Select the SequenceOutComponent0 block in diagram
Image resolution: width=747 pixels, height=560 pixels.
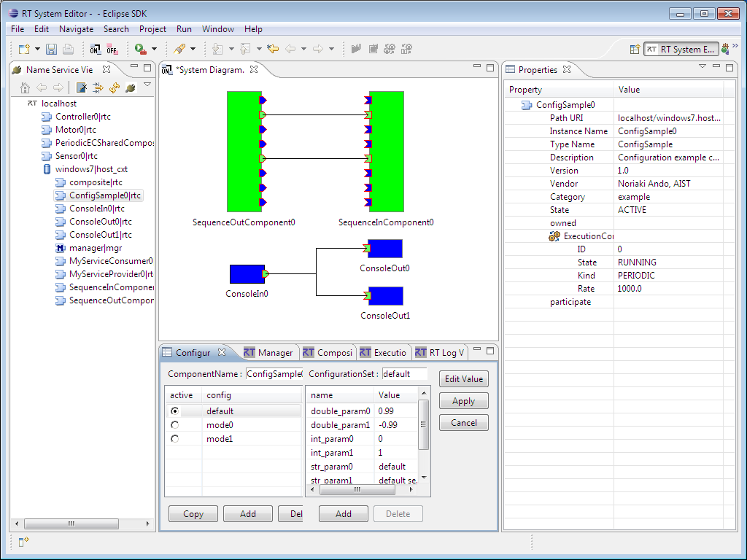244,152
